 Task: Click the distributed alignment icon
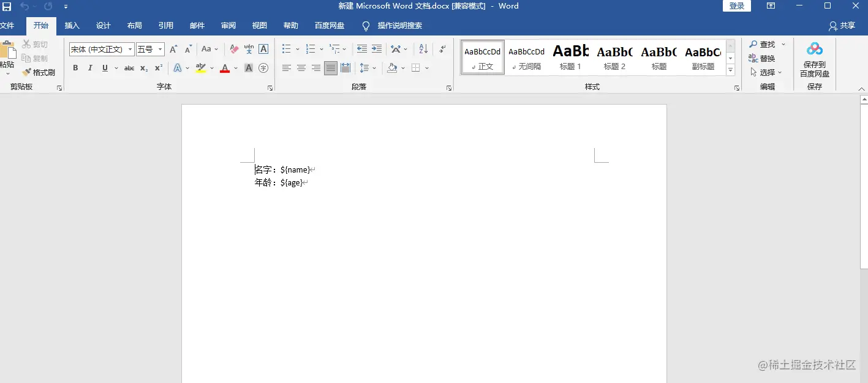click(x=345, y=68)
